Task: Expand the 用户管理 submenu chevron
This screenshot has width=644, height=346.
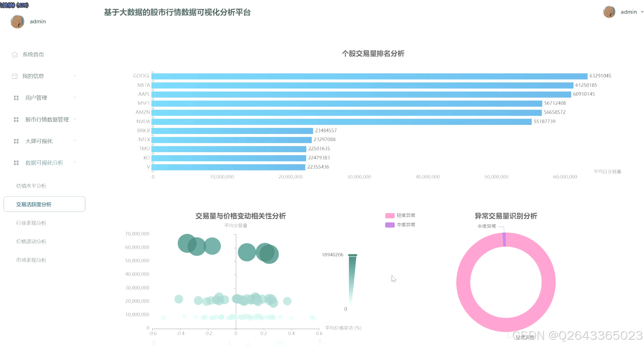Action: click(x=75, y=97)
